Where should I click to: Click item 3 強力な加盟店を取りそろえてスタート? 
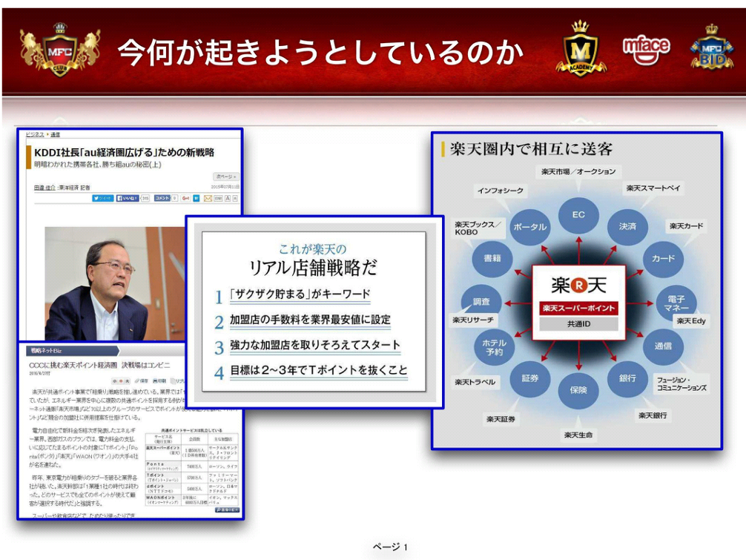[315, 345]
